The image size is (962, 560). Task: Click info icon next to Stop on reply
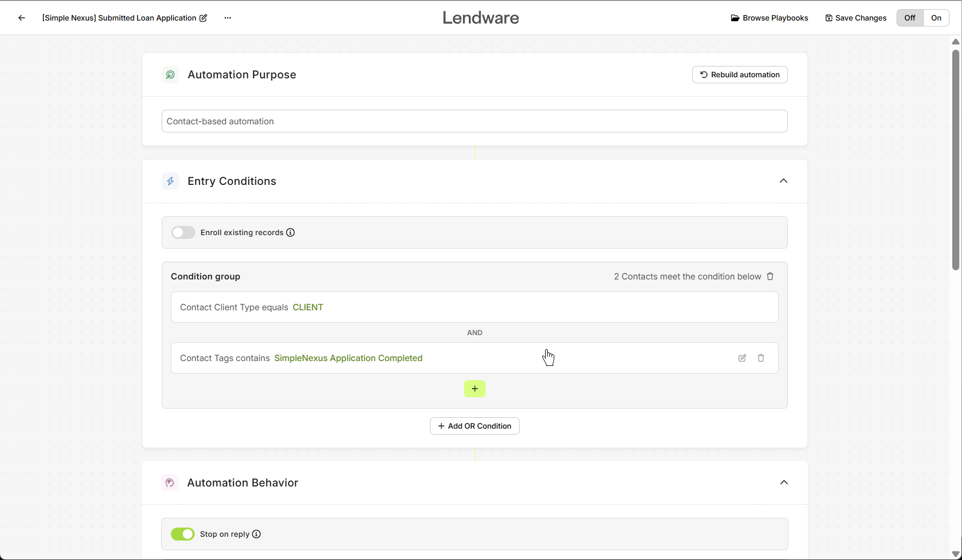[x=256, y=534]
